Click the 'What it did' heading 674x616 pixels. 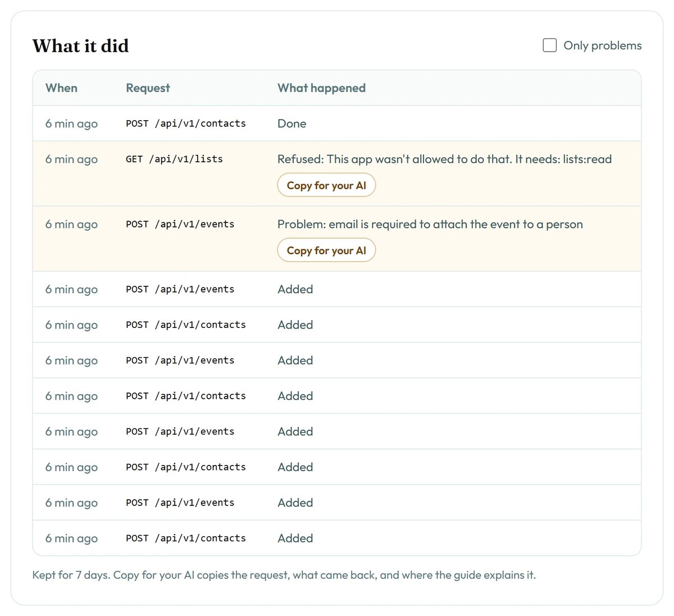(x=81, y=45)
